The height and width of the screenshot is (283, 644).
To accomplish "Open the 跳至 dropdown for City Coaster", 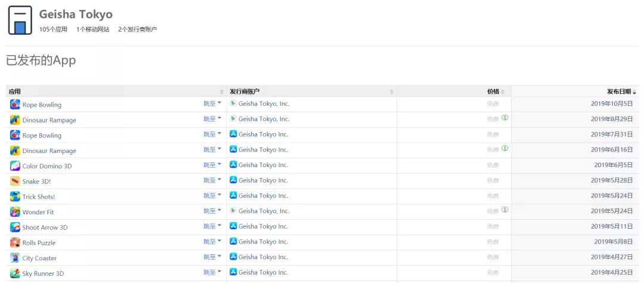I will (212, 257).
